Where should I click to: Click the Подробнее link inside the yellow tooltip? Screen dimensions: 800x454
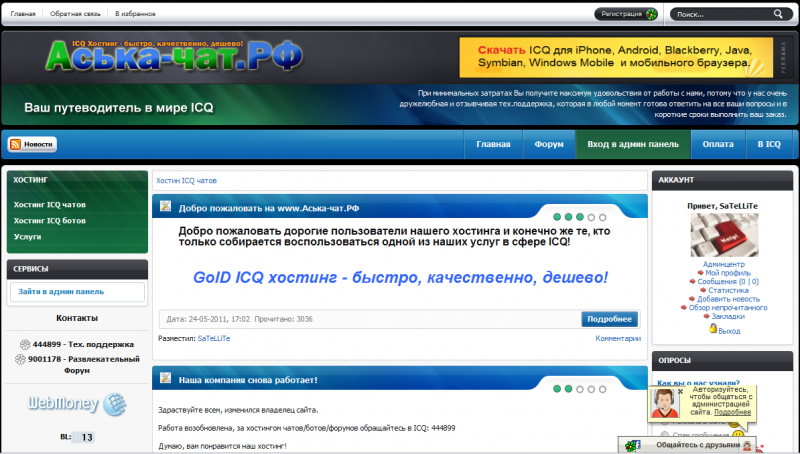click(732, 412)
